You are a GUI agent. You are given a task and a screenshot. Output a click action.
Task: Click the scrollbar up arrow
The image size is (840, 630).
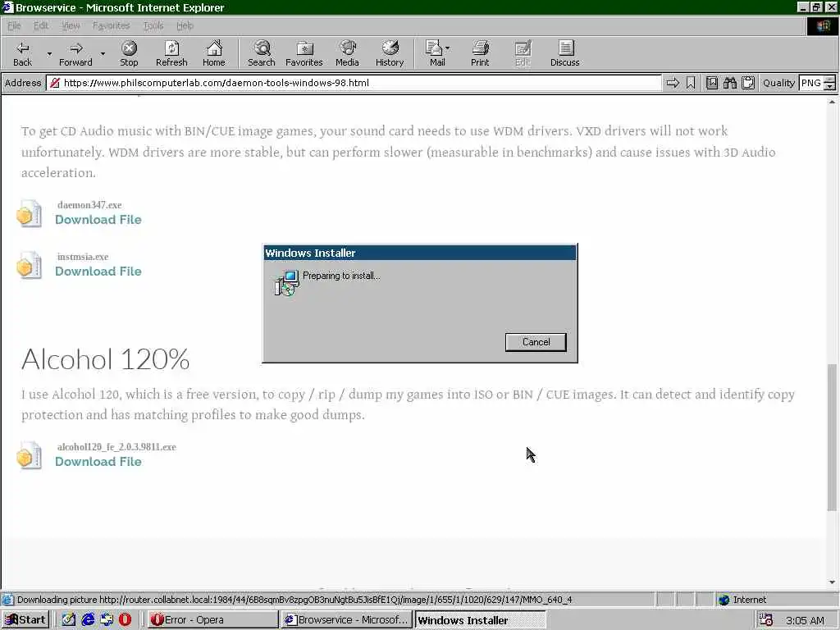tap(832, 102)
